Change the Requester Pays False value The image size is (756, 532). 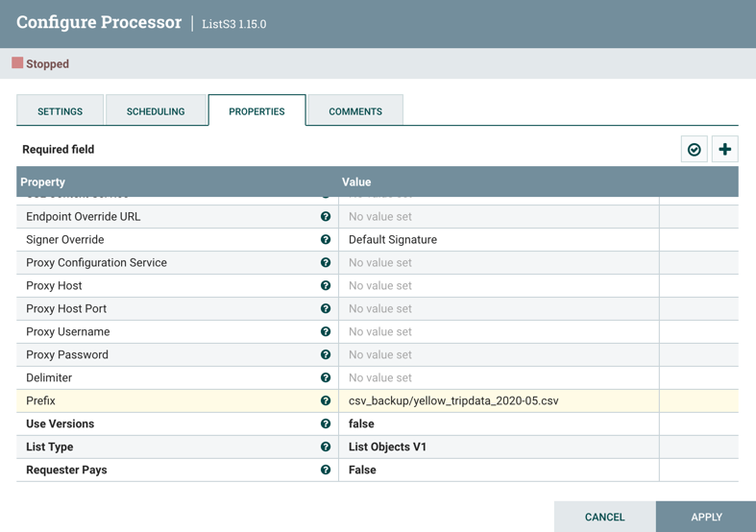pyautogui.click(x=498, y=471)
